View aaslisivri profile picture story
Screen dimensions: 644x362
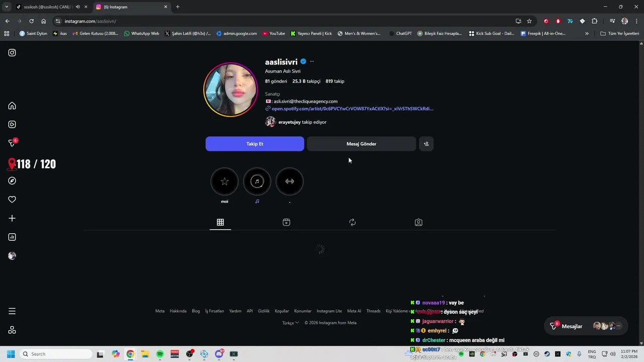[230, 89]
